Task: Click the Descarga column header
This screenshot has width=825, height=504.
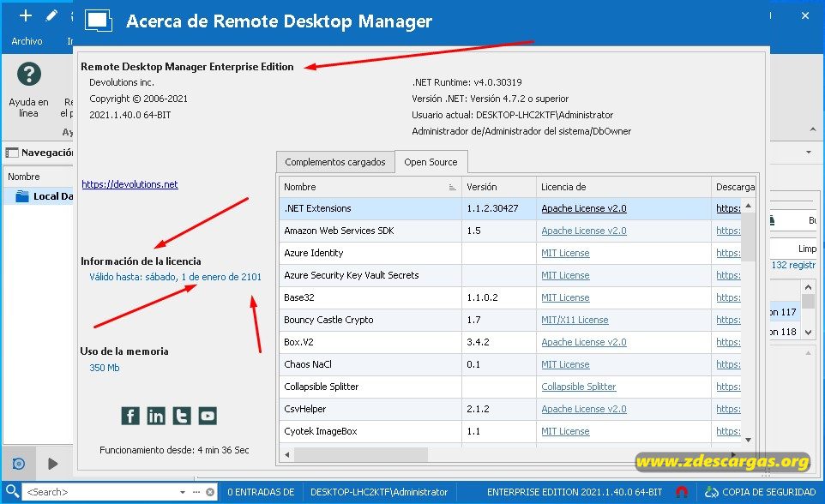Action: [734, 187]
